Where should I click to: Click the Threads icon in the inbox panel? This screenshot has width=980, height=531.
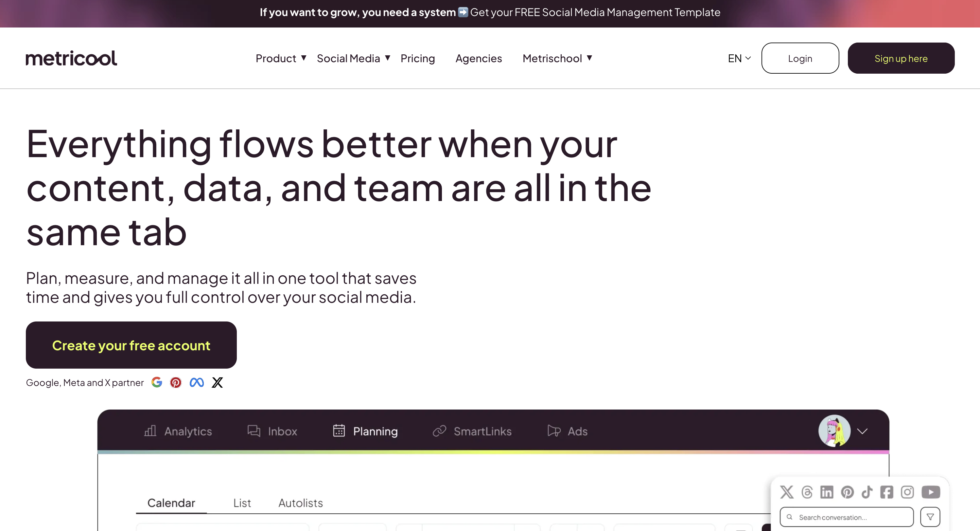point(807,492)
